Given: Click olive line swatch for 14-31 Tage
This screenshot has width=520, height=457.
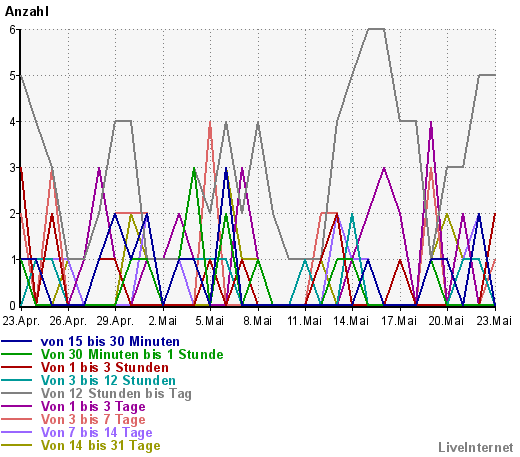Looking at the screenshot, I should click(17, 445).
